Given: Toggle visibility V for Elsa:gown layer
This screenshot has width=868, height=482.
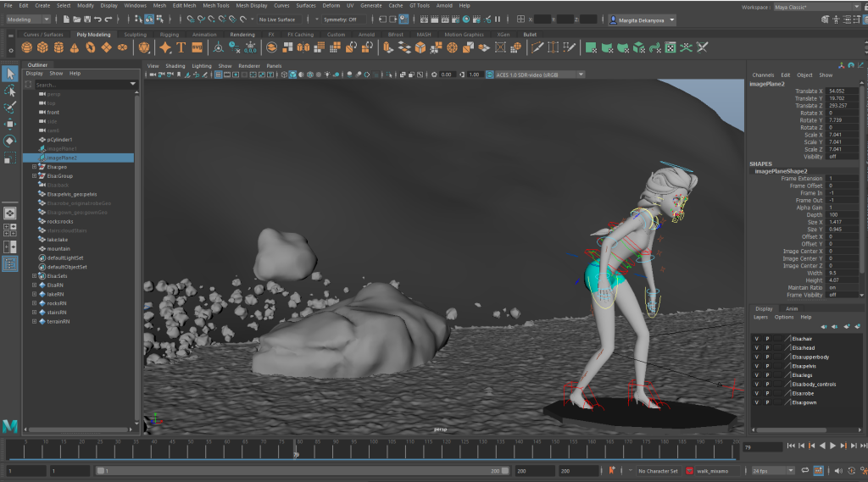Looking at the screenshot, I should [x=757, y=402].
